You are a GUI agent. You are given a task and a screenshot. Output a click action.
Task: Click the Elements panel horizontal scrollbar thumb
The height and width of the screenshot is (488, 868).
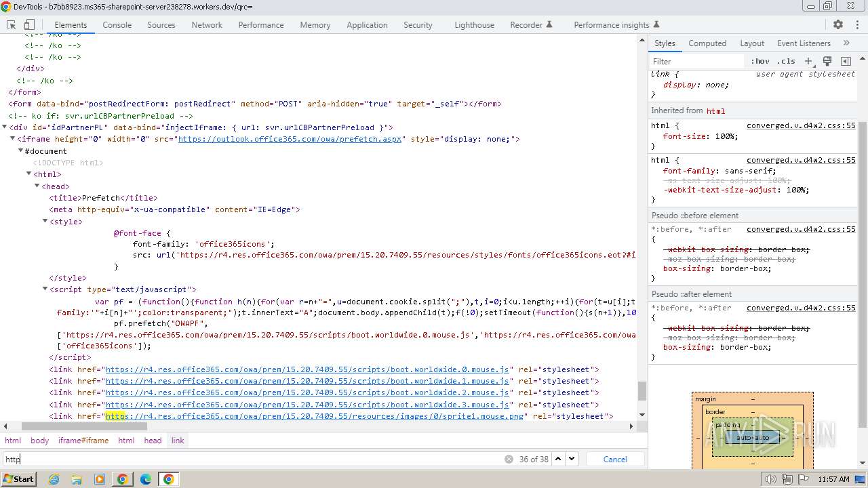[x=85, y=426]
